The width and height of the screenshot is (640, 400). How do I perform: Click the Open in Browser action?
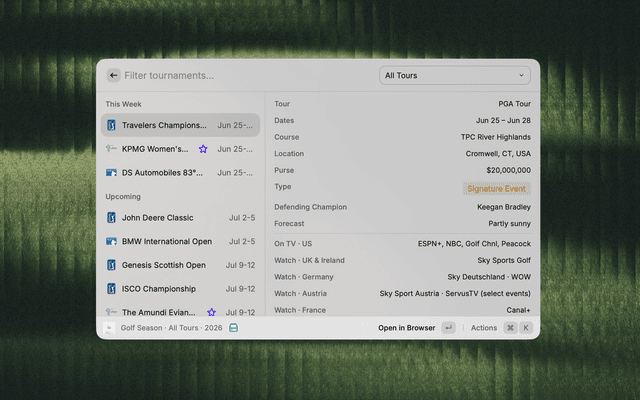[407, 328]
